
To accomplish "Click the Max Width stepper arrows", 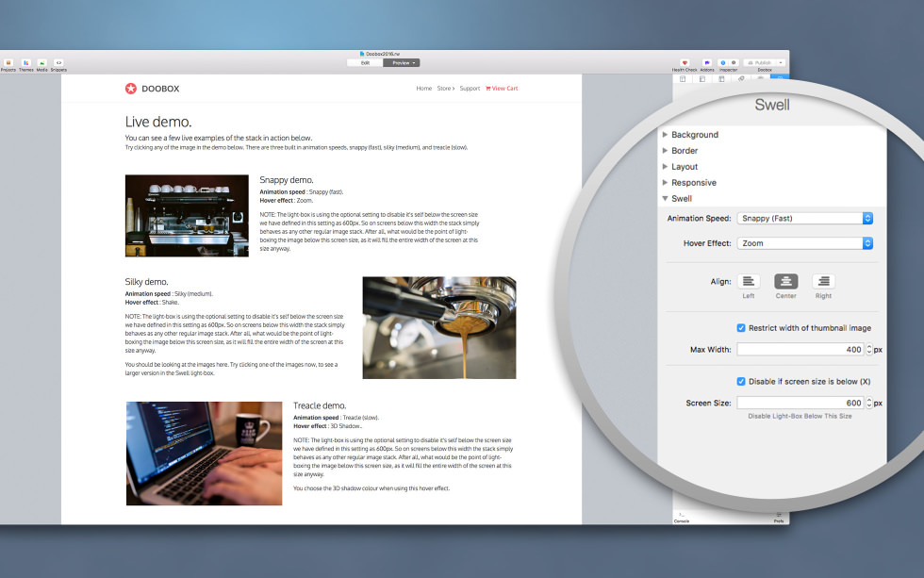I will [x=868, y=350].
